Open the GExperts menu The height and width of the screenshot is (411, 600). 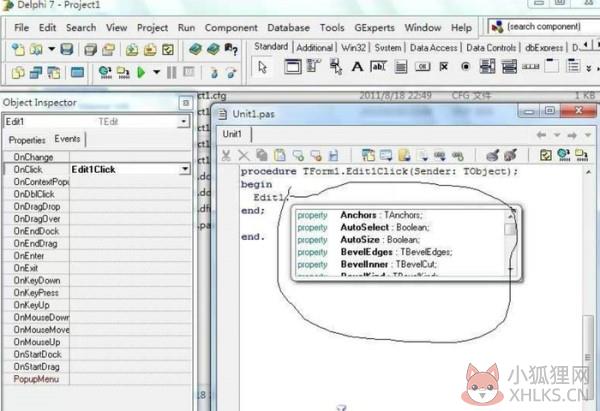[374, 28]
